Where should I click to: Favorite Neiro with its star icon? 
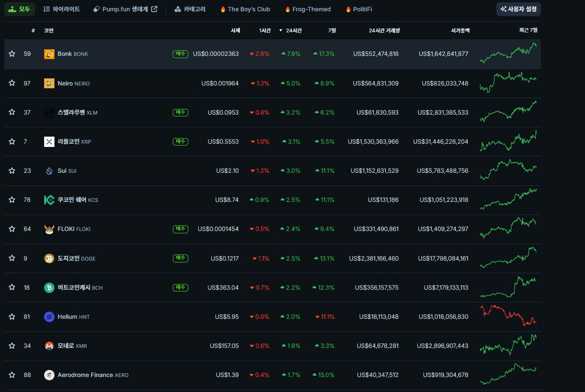[x=12, y=83]
